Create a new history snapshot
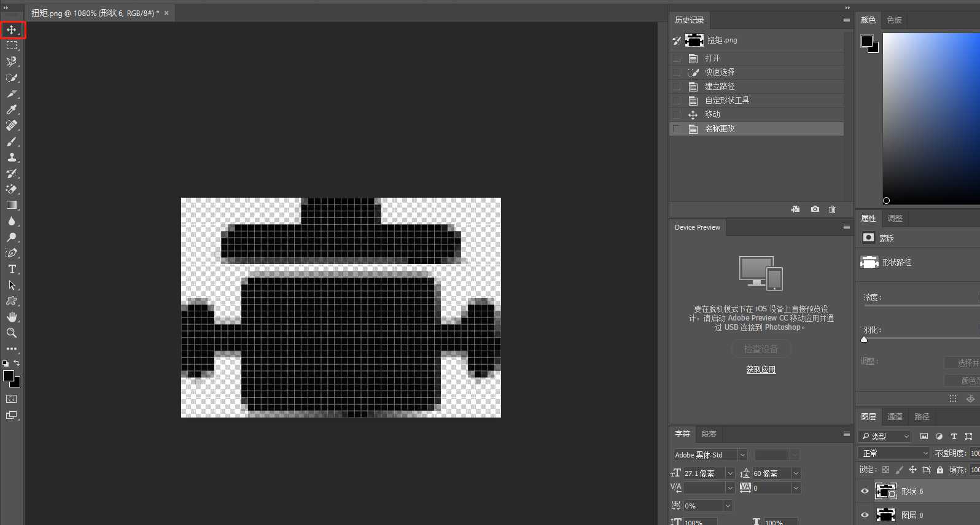The image size is (980, 525). (x=815, y=209)
